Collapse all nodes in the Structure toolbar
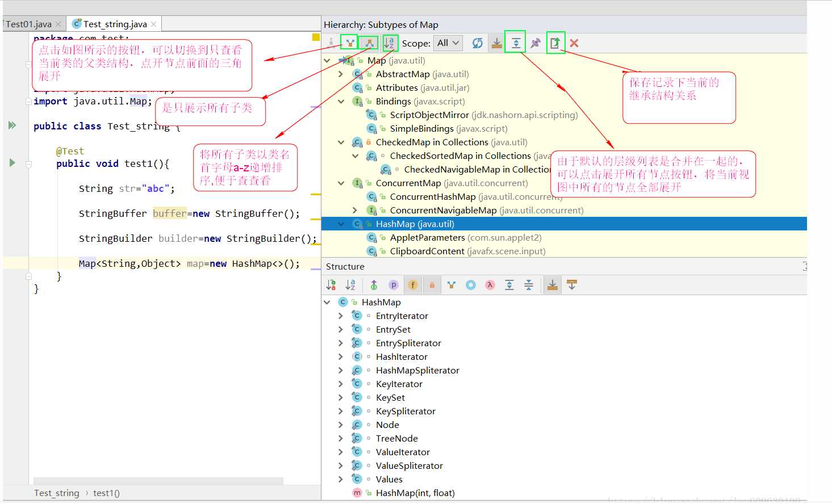Viewport: 832px width, 504px height. [529, 285]
